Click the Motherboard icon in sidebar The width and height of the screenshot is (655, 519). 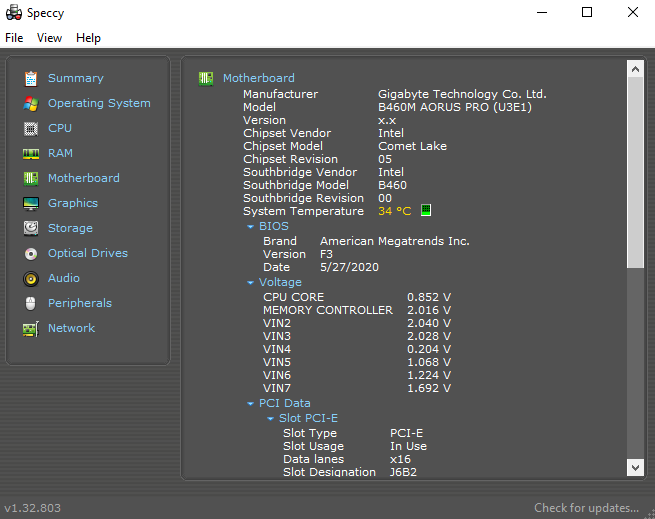point(31,178)
